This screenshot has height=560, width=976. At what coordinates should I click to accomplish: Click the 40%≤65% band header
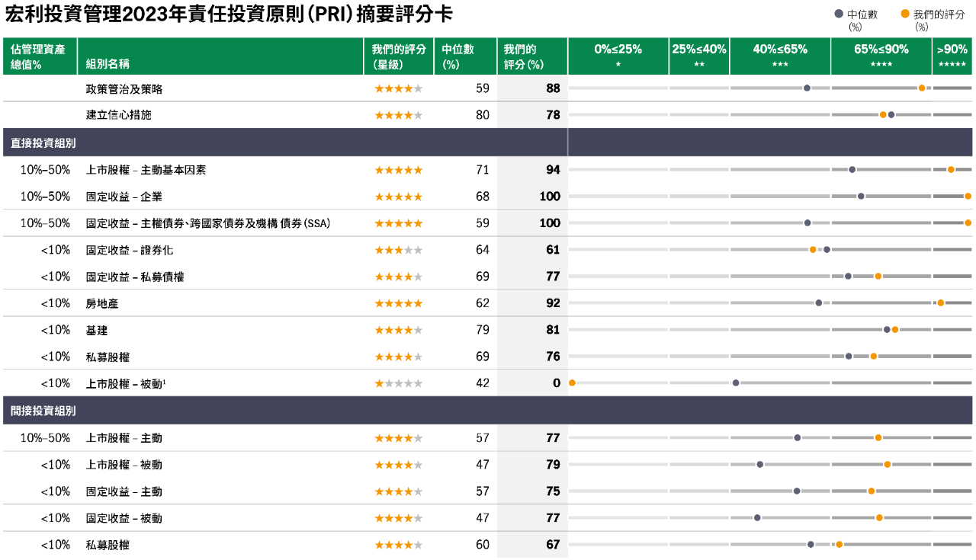pos(780,56)
